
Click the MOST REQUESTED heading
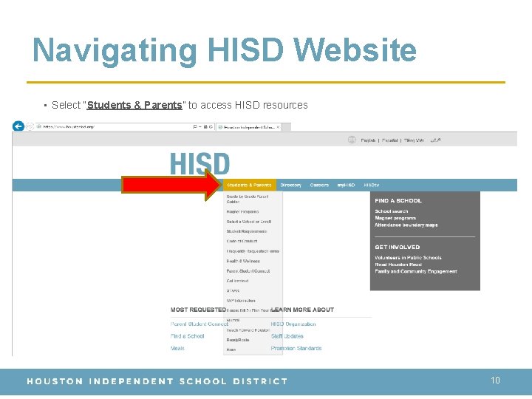[198, 310]
